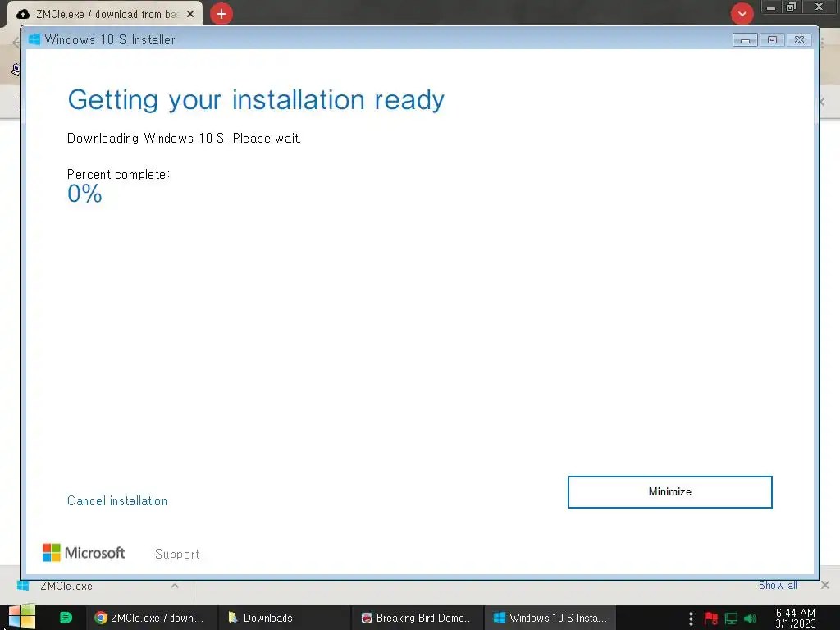Close the browser downloads bar
Screen dimensions: 840x630
[x=825, y=586]
